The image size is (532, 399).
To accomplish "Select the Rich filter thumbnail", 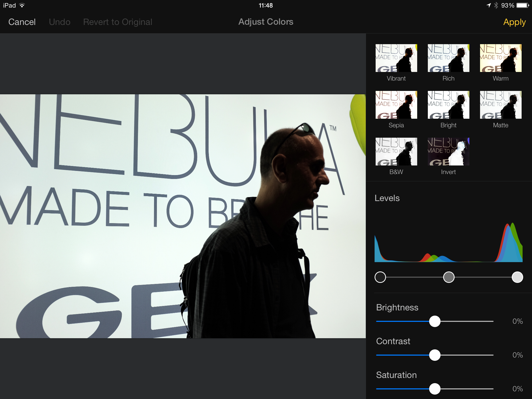I will tap(448, 58).
